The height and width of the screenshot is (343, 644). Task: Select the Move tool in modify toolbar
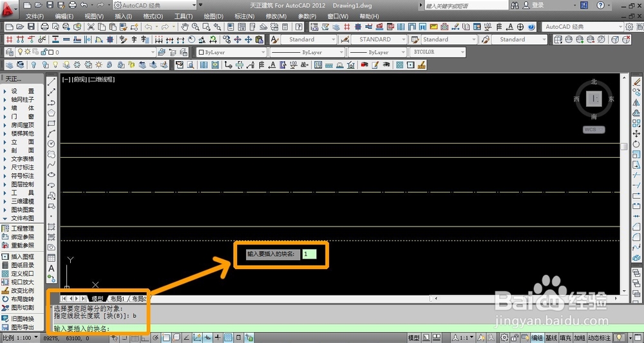636,133
